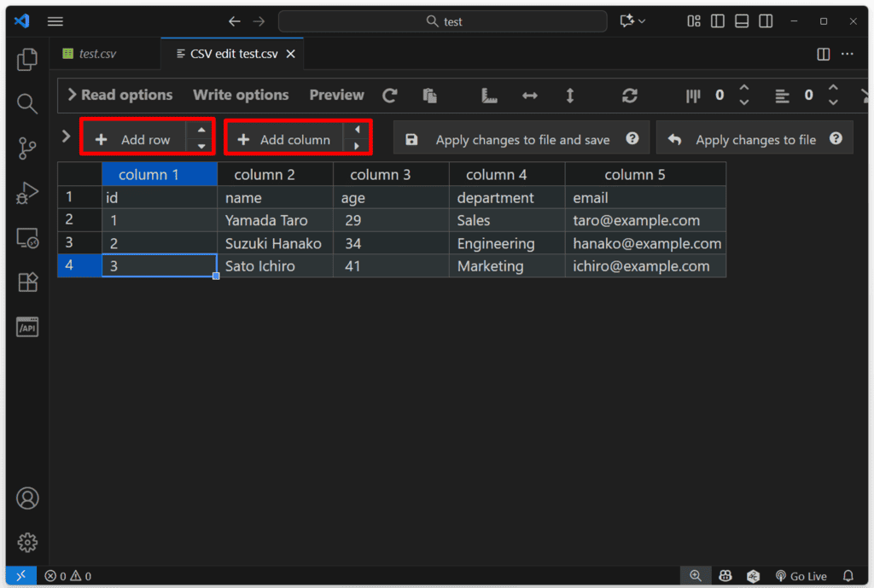Click Apply changes to file and save
The image size is (874, 588).
pos(521,139)
